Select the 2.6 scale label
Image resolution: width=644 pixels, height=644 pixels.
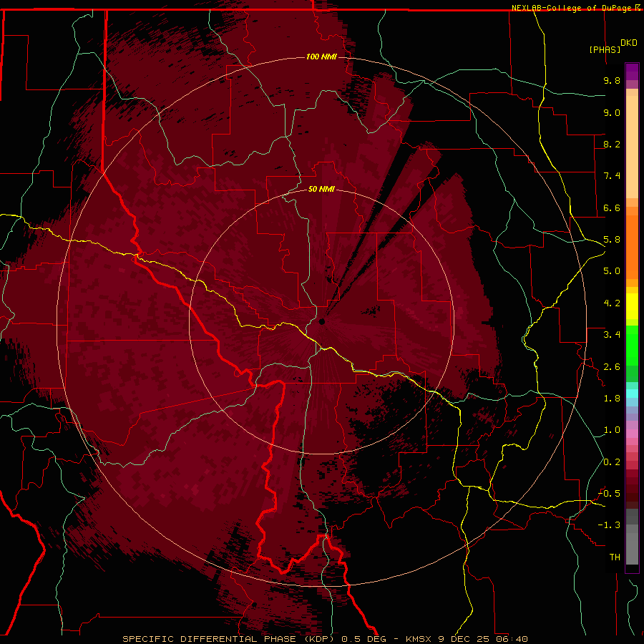click(x=612, y=367)
